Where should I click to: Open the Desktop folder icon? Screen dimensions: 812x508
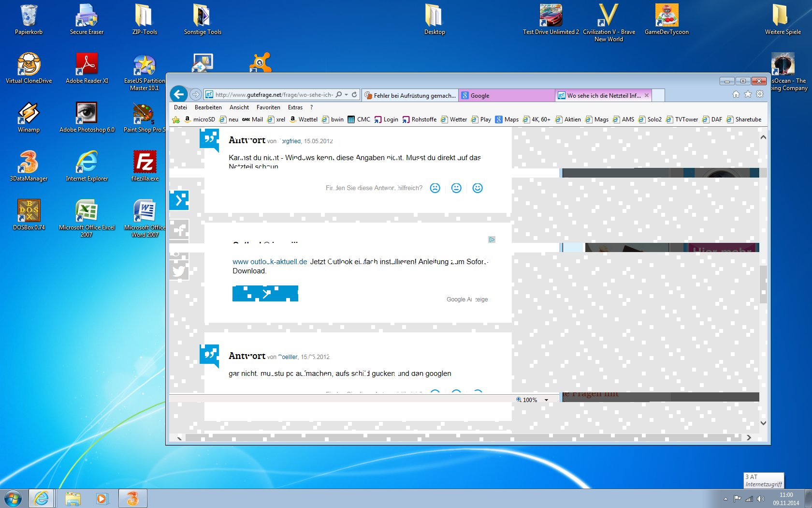(435, 19)
